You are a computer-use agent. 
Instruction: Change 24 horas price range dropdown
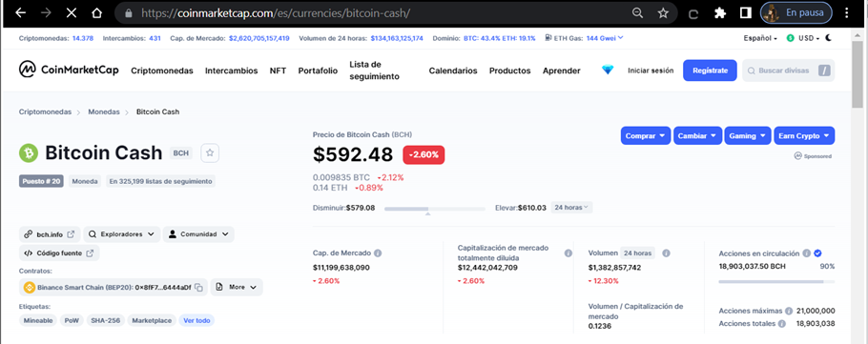click(x=572, y=208)
